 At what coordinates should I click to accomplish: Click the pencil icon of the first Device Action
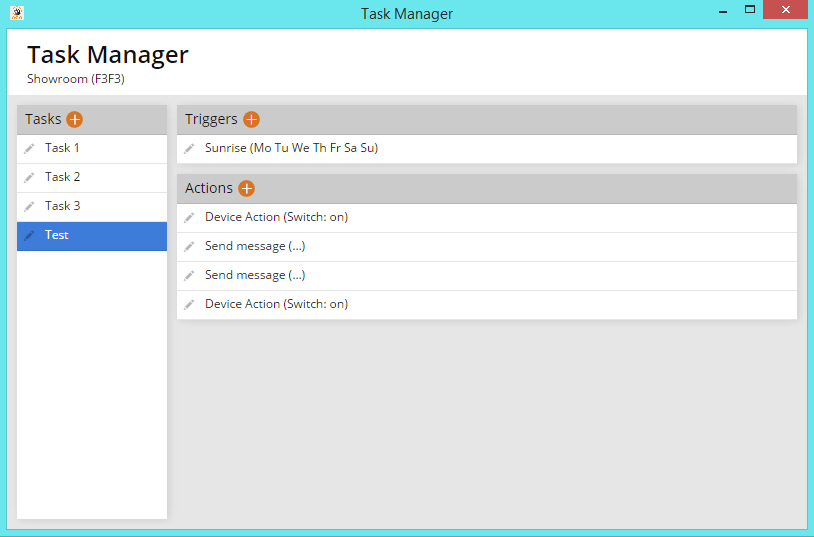pyautogui.click(x=190, y=218)
